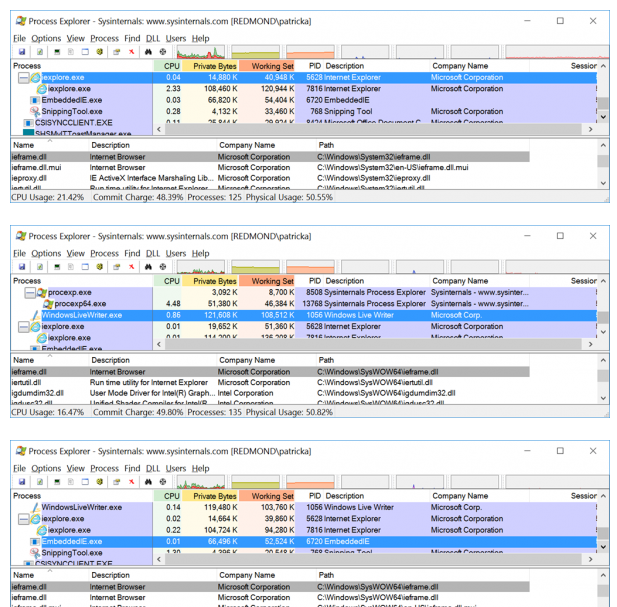Viewport: 617px width, 607px height.
Task: Select EmbeddedIE.exe row in bottom window
Action: [x=303, y=542]
